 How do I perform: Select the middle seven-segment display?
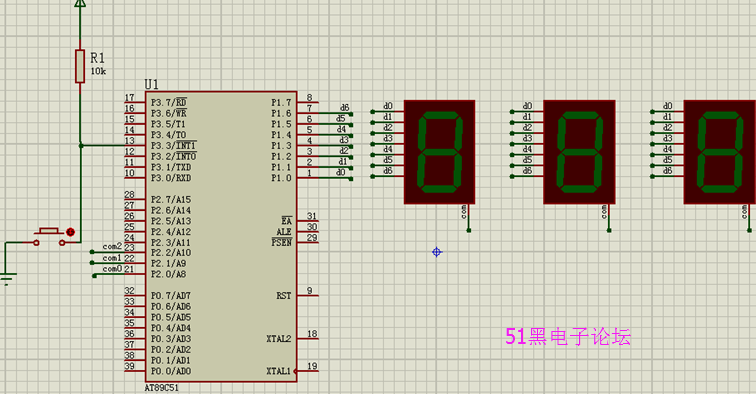(579, 152)
